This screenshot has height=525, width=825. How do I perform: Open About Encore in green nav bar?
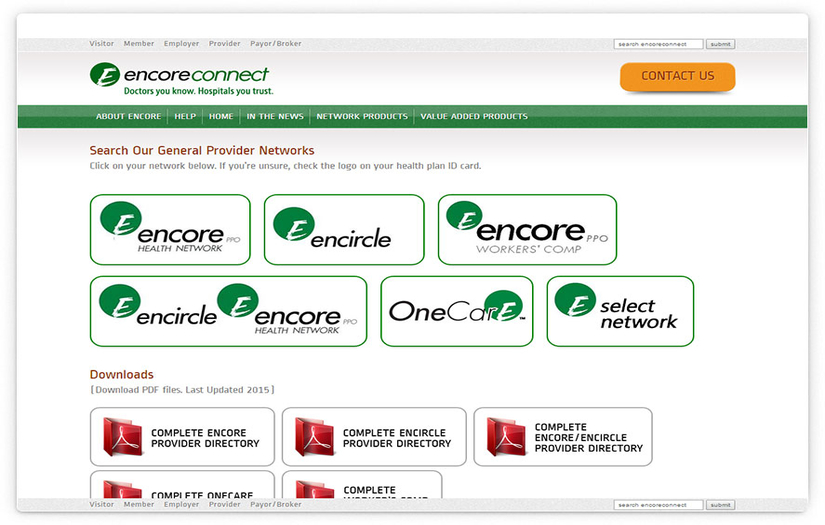click(x=128, y=116)
